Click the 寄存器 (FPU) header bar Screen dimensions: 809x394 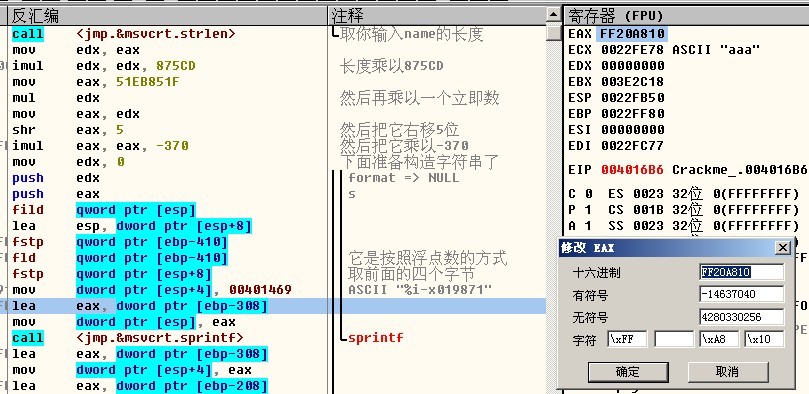[x=686, y=15]
